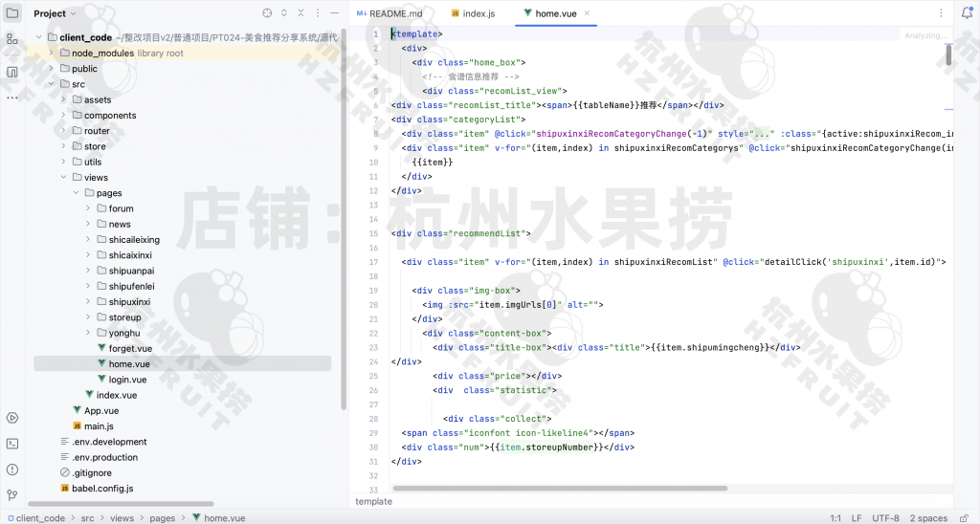980x524 pixels.
Task: Open the Problems tool window icon
Action: tap(12, 469)
